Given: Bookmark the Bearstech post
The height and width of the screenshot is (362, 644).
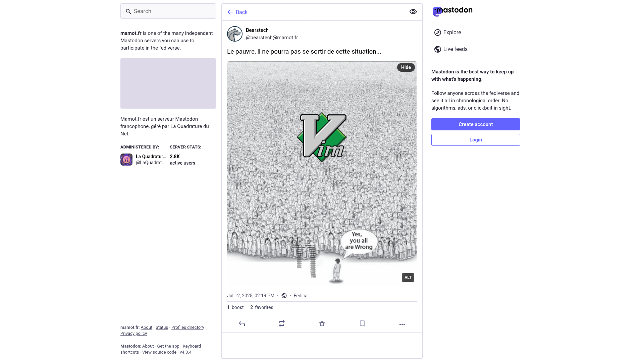Looking at the screenshot, I should tap(362, 324).
